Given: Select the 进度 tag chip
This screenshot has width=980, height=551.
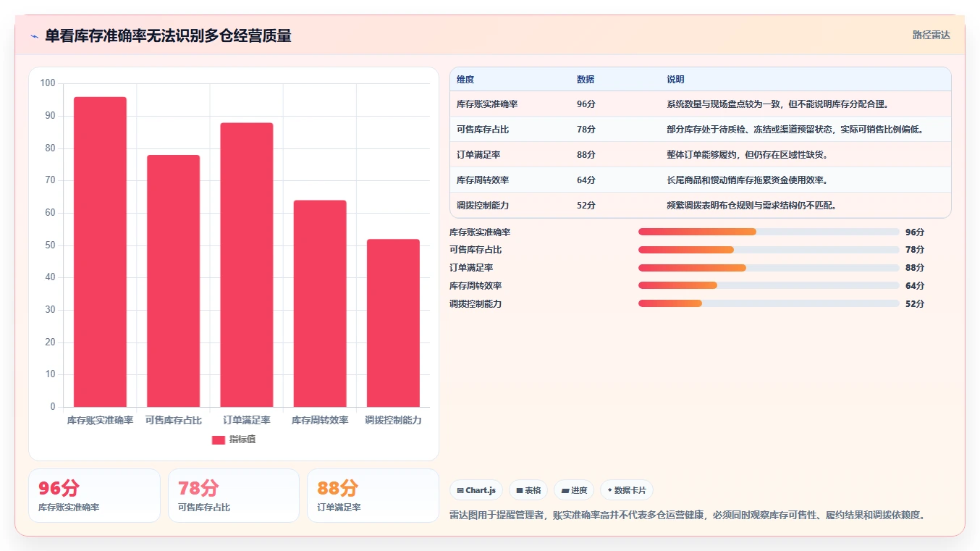Looking at the screenshot, I should [574, 490].
